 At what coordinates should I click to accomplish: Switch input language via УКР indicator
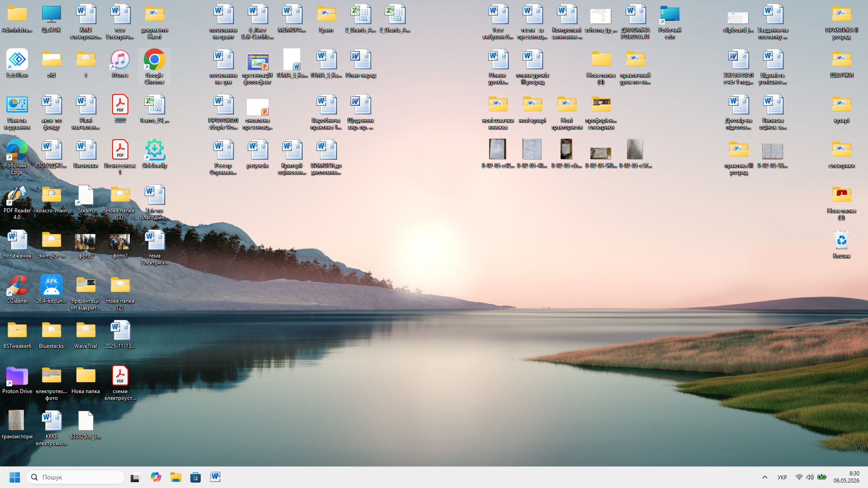pyautogui.click(x=782, y=477)
